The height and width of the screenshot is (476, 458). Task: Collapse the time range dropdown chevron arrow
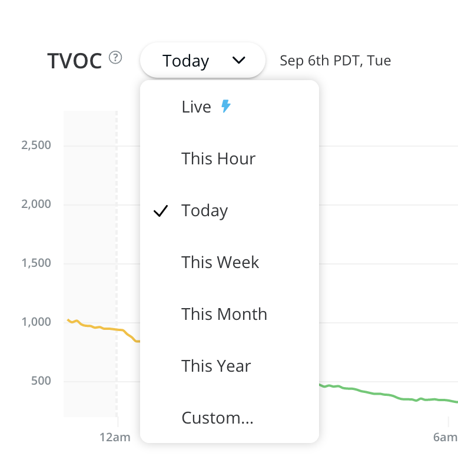(x=238, y=60)
